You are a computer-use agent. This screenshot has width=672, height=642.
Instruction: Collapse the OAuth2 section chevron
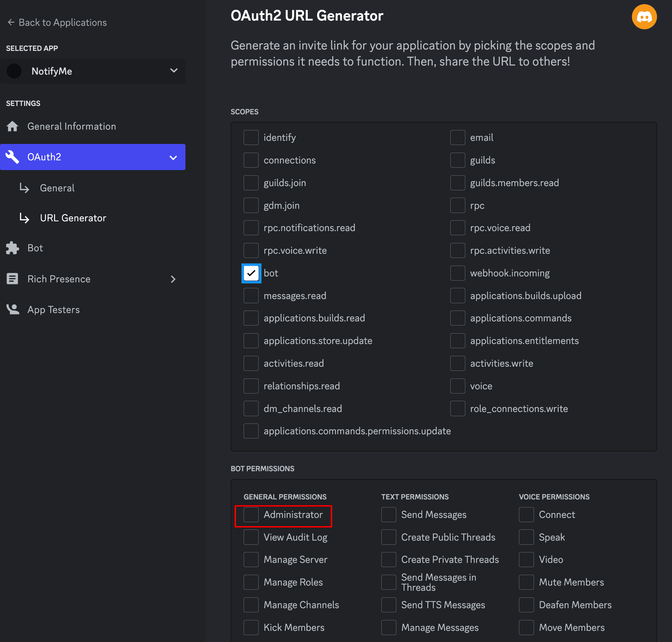[x=173, y=158]
